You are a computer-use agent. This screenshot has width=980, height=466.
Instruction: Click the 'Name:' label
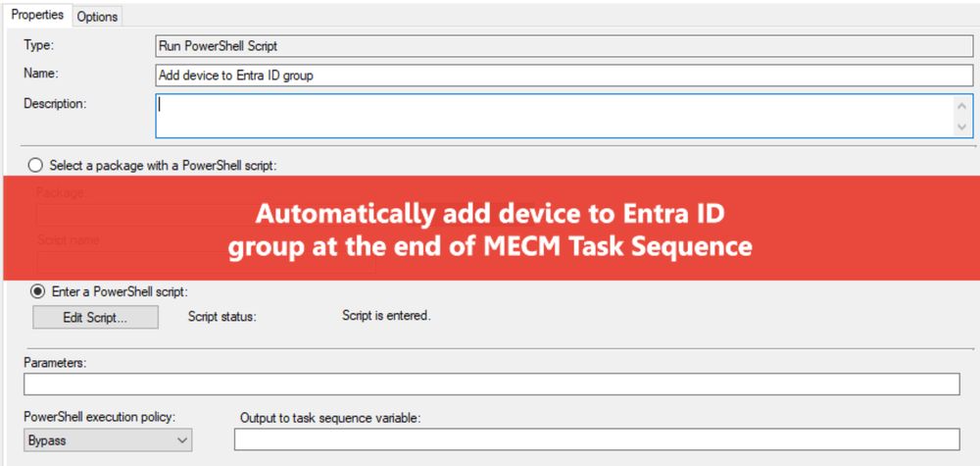pyautogui.click(x=40, y=74)
